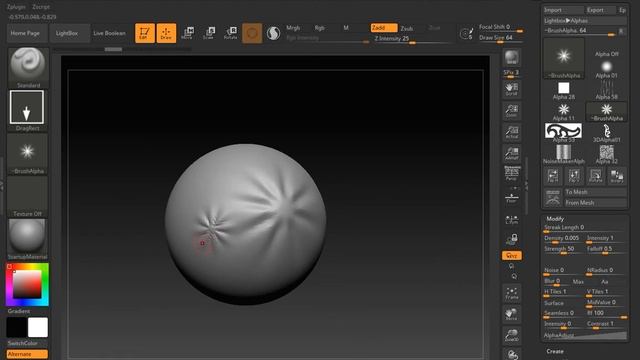
Task: Toggle the Zadd mode
Action: tap(384, 27)
